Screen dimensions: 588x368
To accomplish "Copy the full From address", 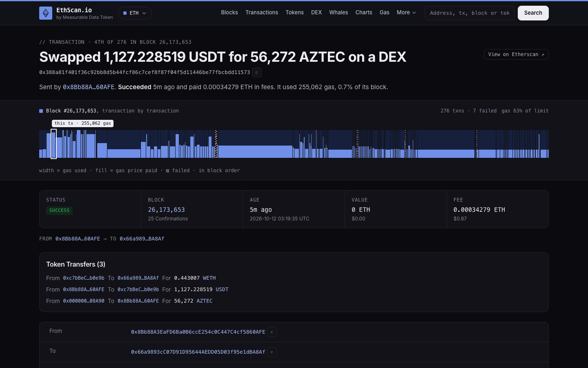I will coord(272,332).
